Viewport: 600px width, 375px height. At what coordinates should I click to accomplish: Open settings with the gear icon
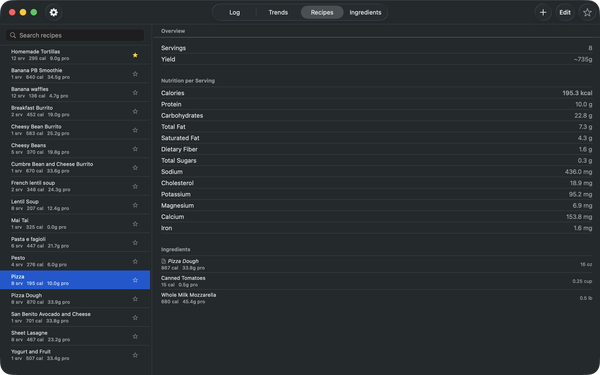54,12
